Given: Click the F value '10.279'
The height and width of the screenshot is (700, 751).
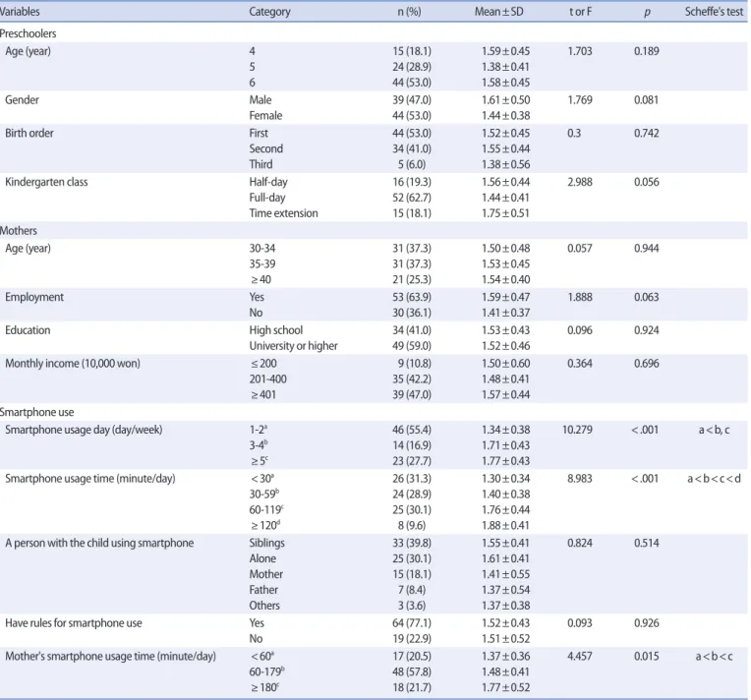Looking at the screenshot, I should click(577, 430).
